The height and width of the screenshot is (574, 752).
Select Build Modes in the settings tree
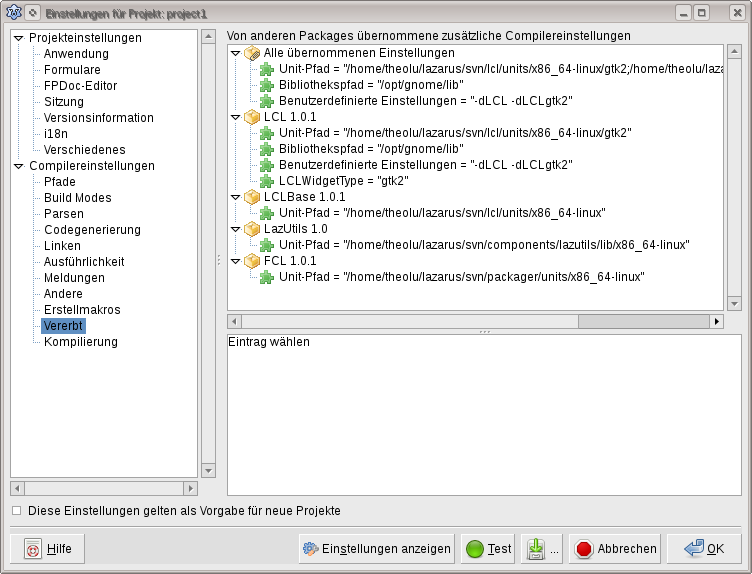click(x=77, y=198)
